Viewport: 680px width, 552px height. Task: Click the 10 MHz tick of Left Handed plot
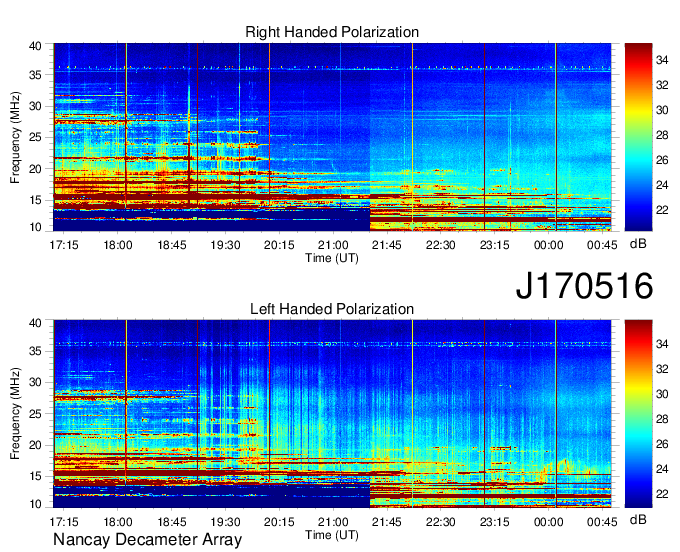click(35, 504)
